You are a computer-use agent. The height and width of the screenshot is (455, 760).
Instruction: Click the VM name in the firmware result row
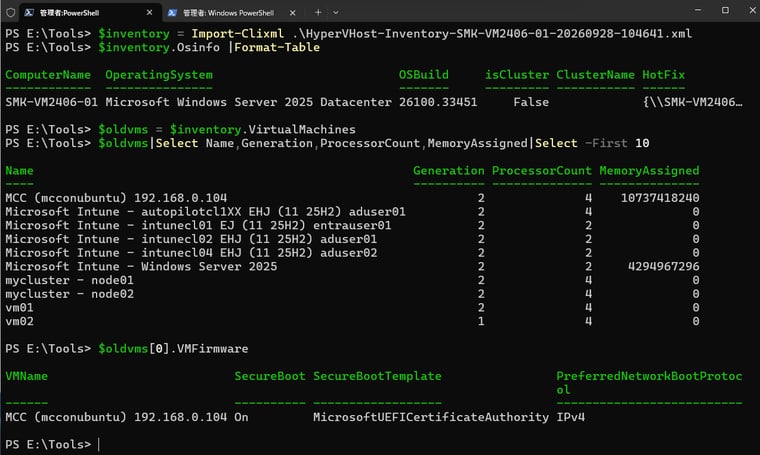(116, 417)
